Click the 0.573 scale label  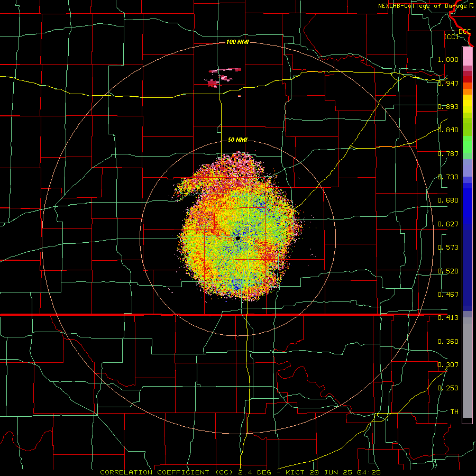coord(448,248)
